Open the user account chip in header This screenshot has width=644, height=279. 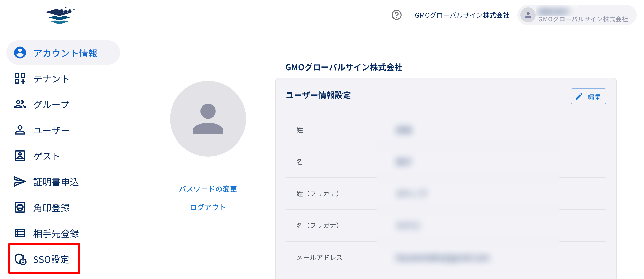[577, 15]
